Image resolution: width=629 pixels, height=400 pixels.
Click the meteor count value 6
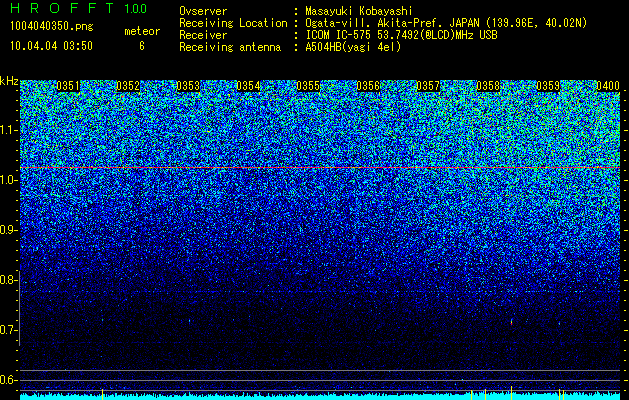(142, 46)
